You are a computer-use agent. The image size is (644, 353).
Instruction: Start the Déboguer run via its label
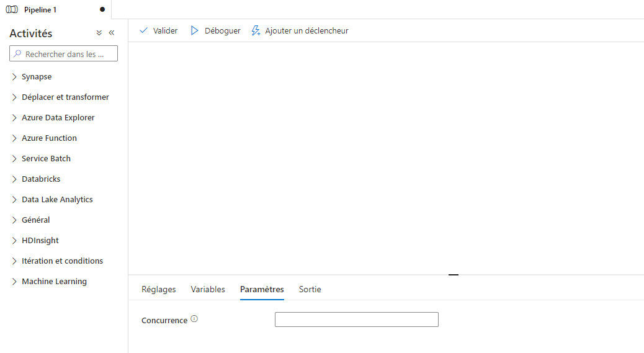[223, 31]
